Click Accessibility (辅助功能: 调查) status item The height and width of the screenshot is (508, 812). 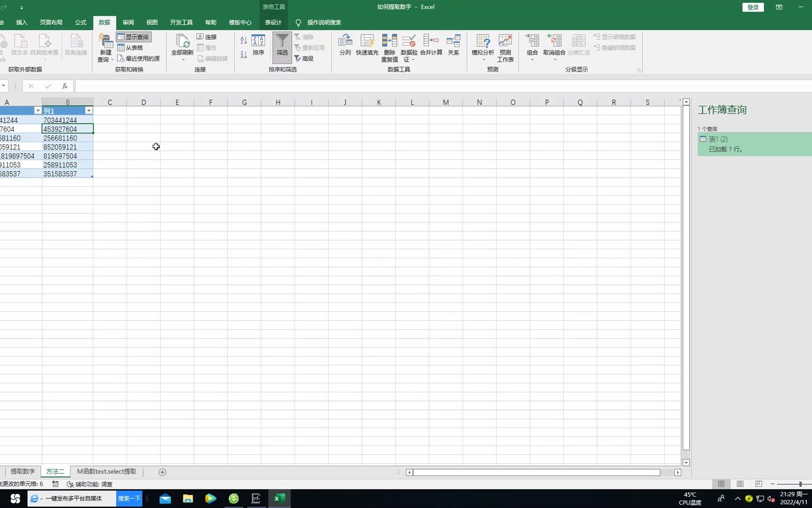(90, 484)
